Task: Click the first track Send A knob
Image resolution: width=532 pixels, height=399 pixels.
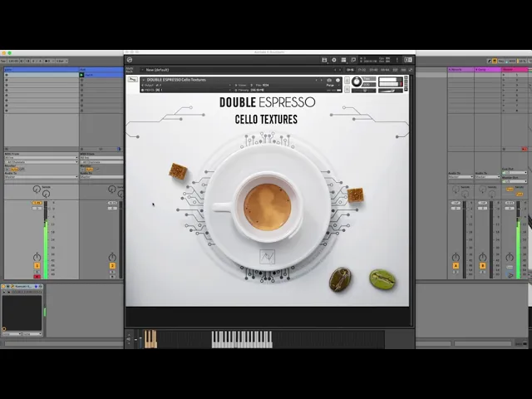Action: (37, 190)
